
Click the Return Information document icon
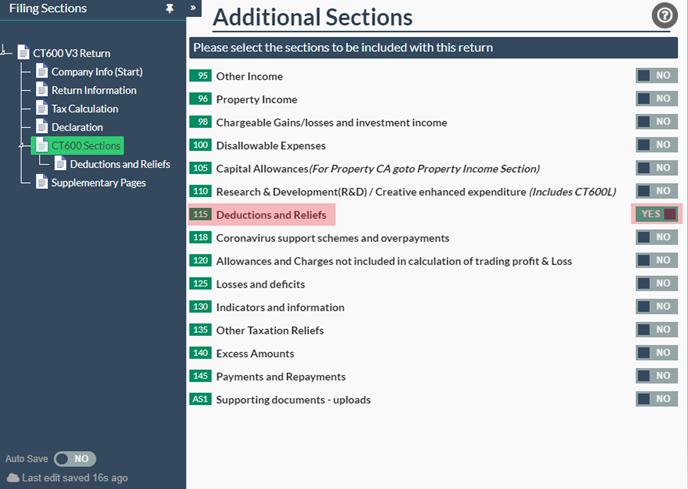(x=42, y=90)
